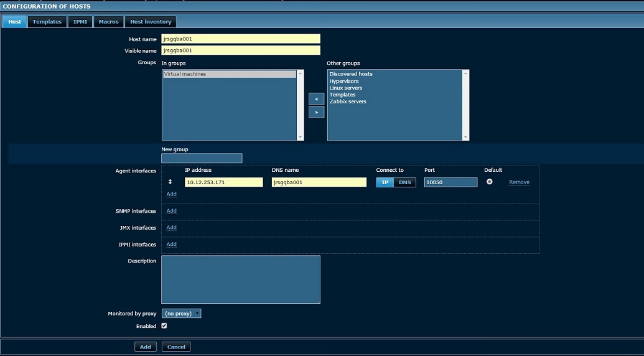Click the Port input field
644x356 pixels.
(450, 182)
